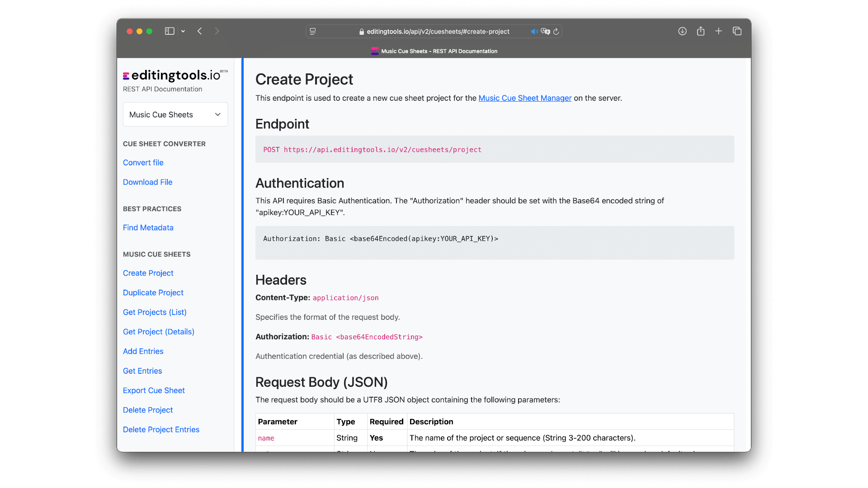This screenshot has width=868, height=488.
Task: Click the translate icon in address bar
Action: click(x=545, y=32)
